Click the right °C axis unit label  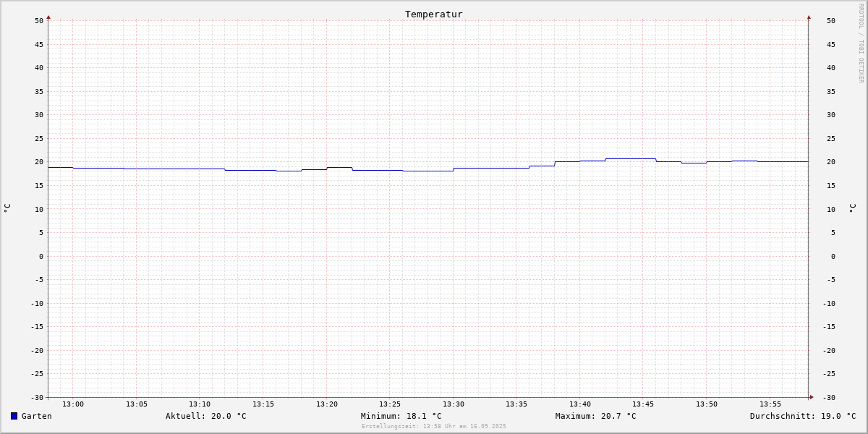click(x=852, y=208)
